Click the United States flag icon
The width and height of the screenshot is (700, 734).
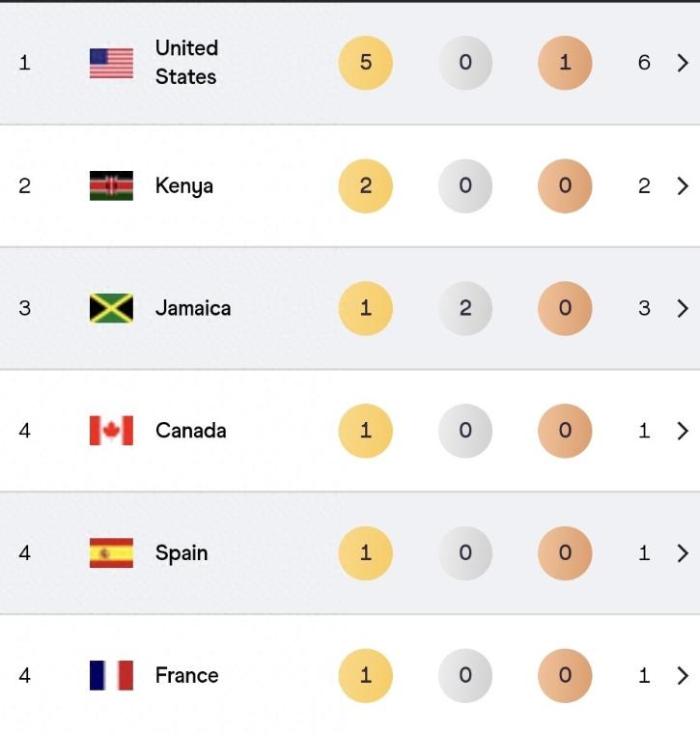(x=111, y=63)
